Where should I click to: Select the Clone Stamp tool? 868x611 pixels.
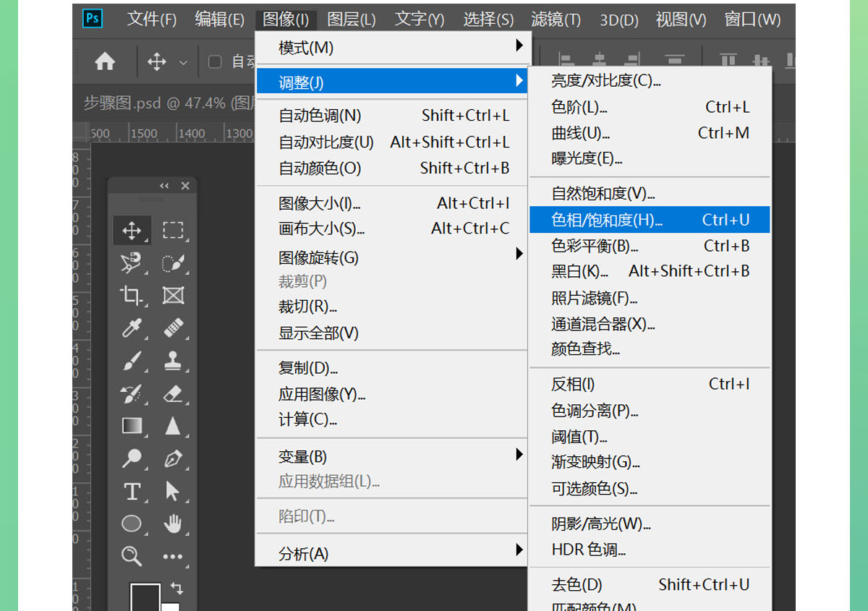point(173,360)
